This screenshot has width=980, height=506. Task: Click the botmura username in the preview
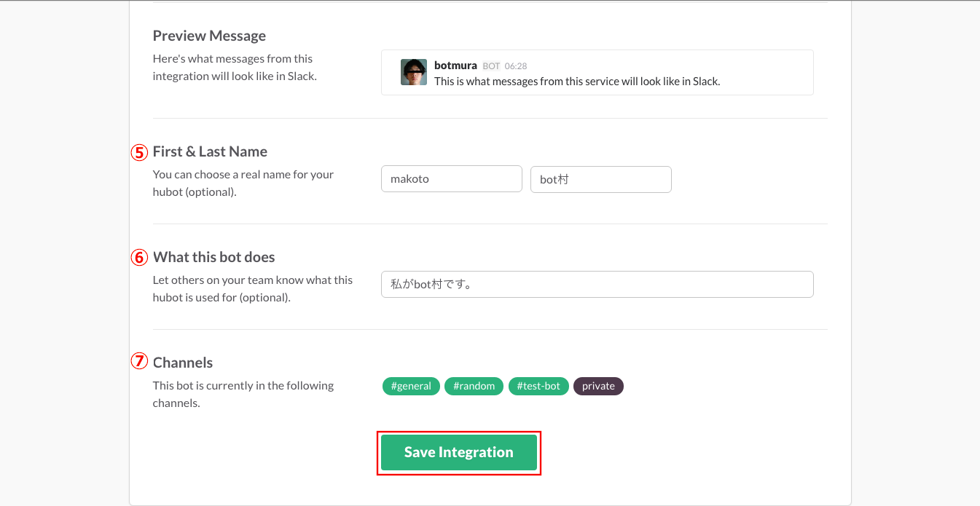click(x=455, y=66)
